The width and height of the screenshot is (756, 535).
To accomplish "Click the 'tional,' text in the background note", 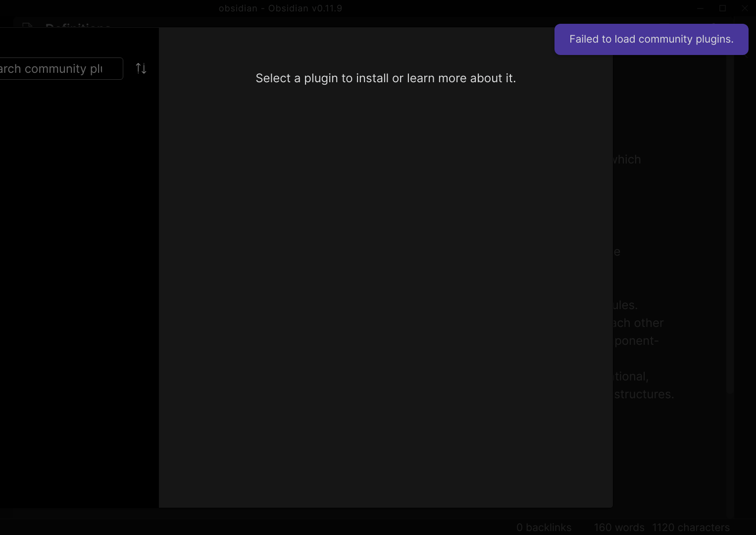I will coord(631,376).
